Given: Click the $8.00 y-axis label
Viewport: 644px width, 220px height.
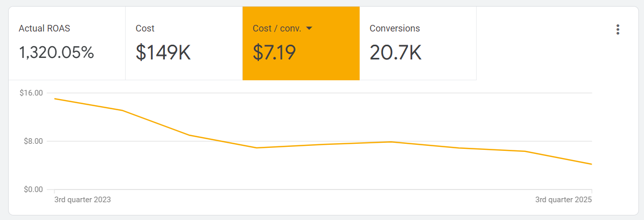Looking at the screenshot, I should coord(33,141).
